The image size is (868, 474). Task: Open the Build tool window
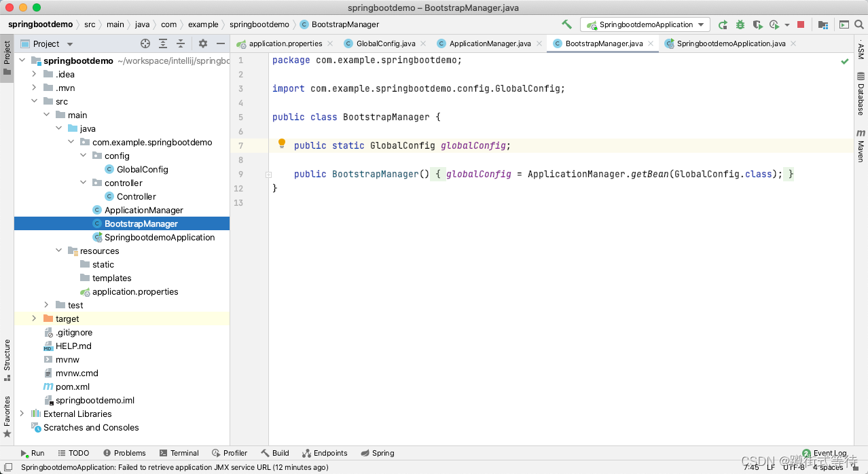tap(274, 453)
